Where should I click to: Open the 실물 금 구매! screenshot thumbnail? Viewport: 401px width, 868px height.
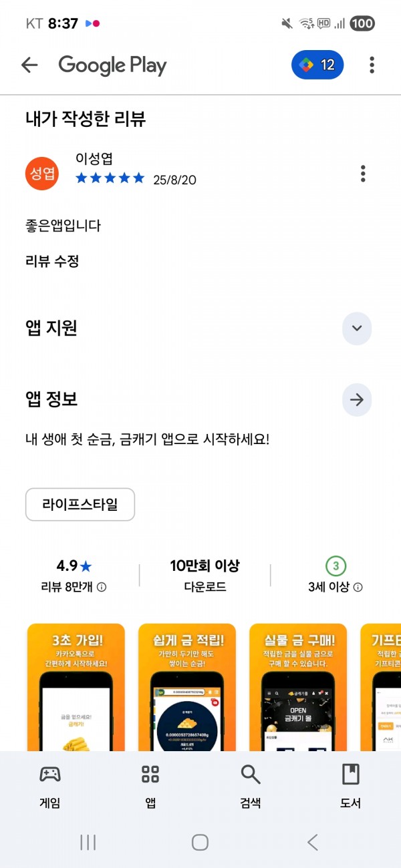click(298, 688)
